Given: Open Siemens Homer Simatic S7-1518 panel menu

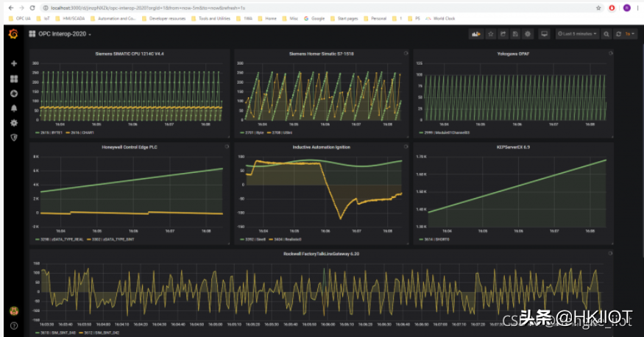Looking at the screenshot, I should [x=321, y=54].
